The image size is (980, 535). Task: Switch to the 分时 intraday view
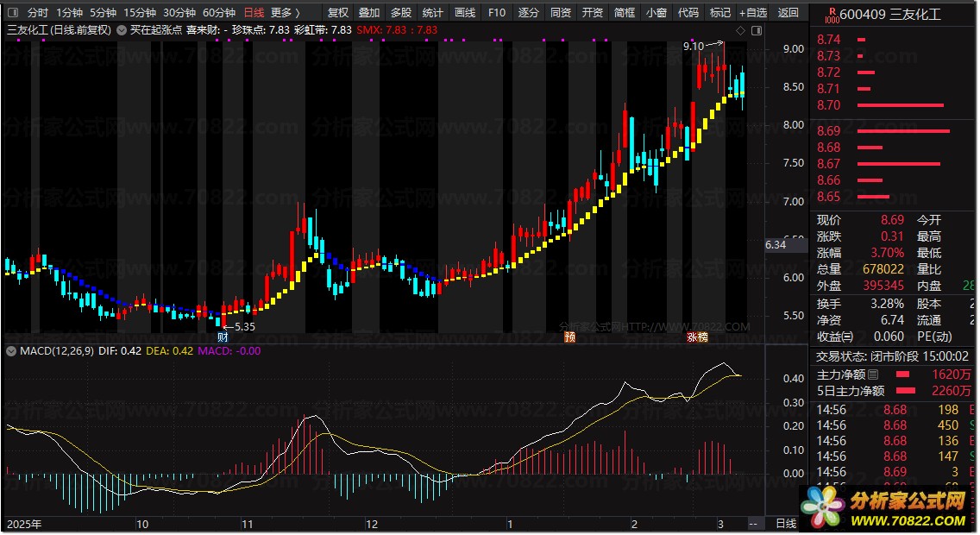(x=38, y=13)
